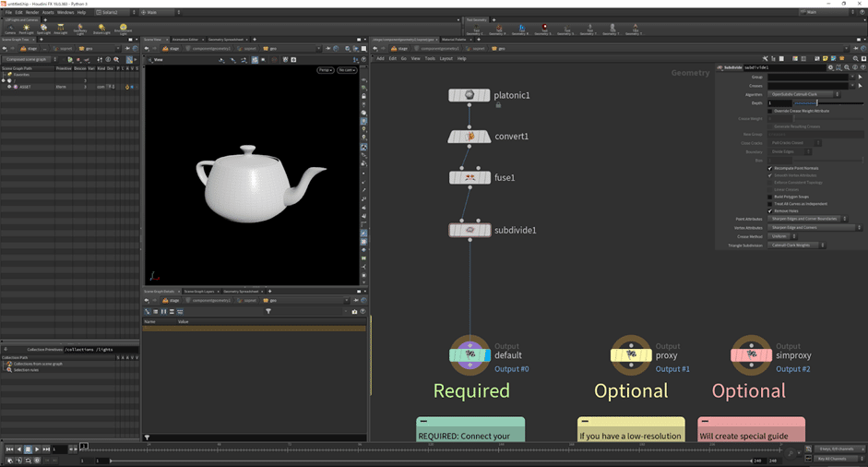Image resolution: width=868 pixels, height=467 pixels.
Task: Adjust the Depth slider
Action: (x=817, y=102)
